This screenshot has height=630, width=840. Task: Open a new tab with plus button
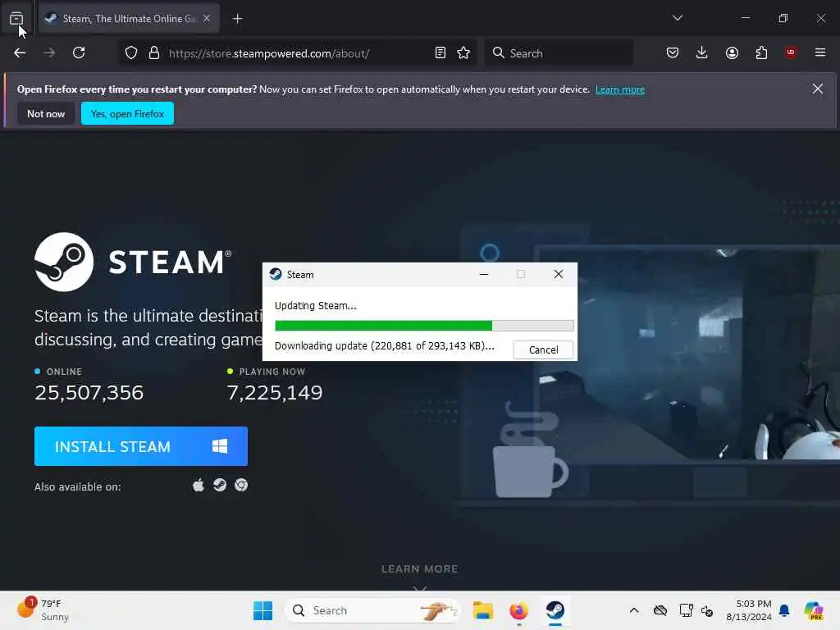[x=238, y=19]
